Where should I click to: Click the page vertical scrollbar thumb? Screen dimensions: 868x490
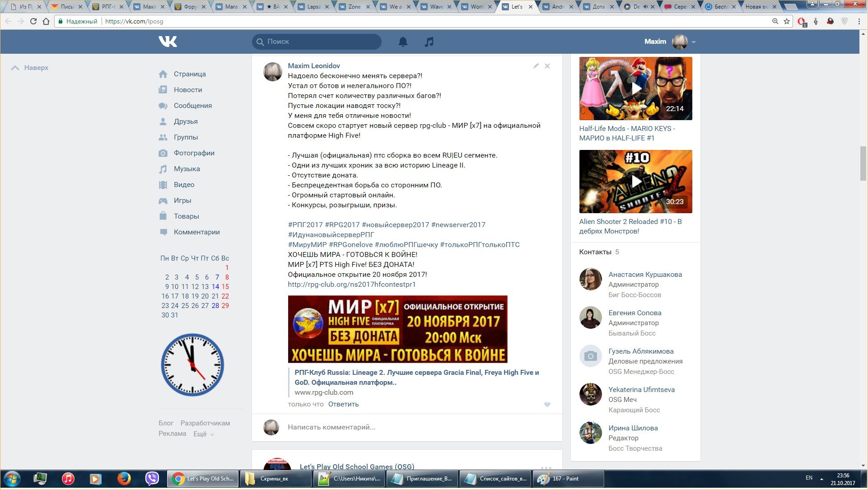coord(863,163)
